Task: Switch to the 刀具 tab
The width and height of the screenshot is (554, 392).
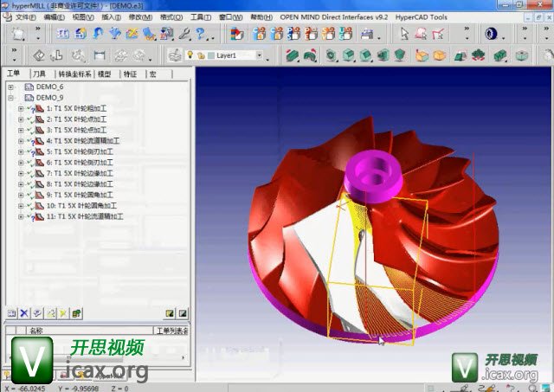Action: click(x=40, y=75)
